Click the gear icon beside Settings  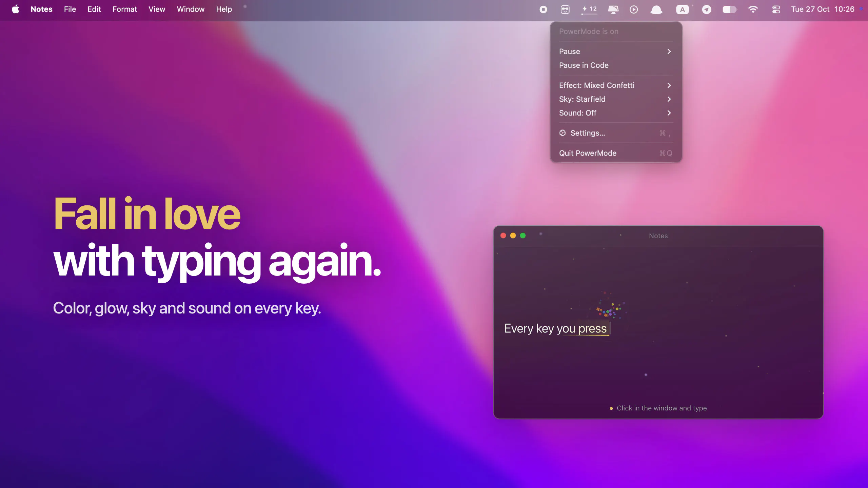click(563, 133)
